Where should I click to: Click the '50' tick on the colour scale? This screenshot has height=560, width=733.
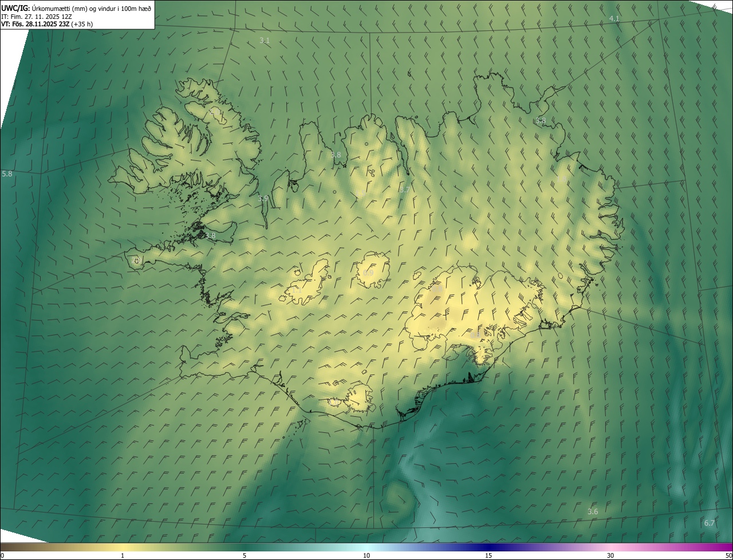tap(728, 555)
